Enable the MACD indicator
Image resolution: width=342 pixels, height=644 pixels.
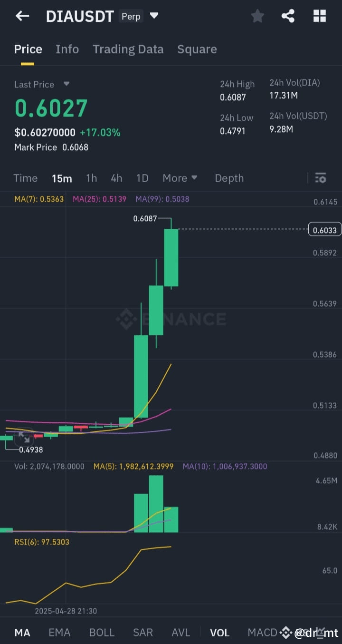(262, 633)
